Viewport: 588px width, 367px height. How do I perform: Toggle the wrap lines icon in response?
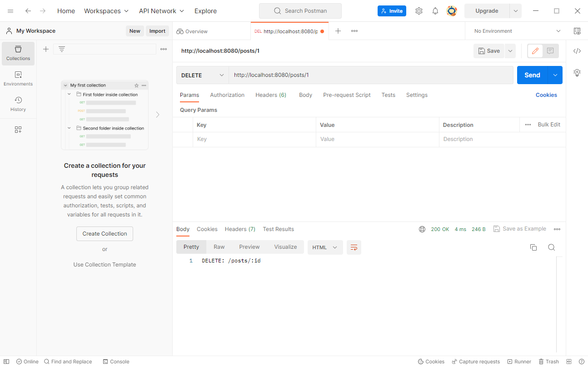354,247
